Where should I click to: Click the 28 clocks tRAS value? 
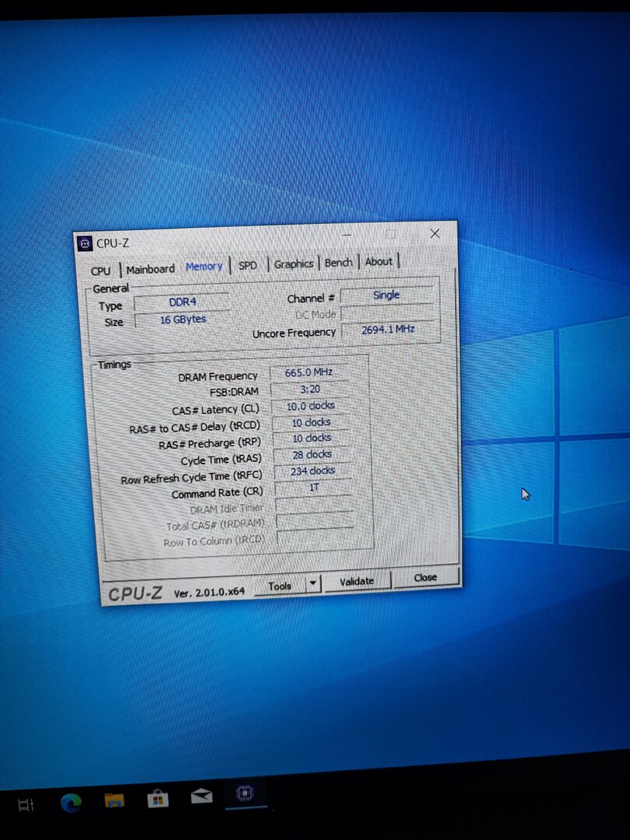pyautogui.click(x=312, y=455)
